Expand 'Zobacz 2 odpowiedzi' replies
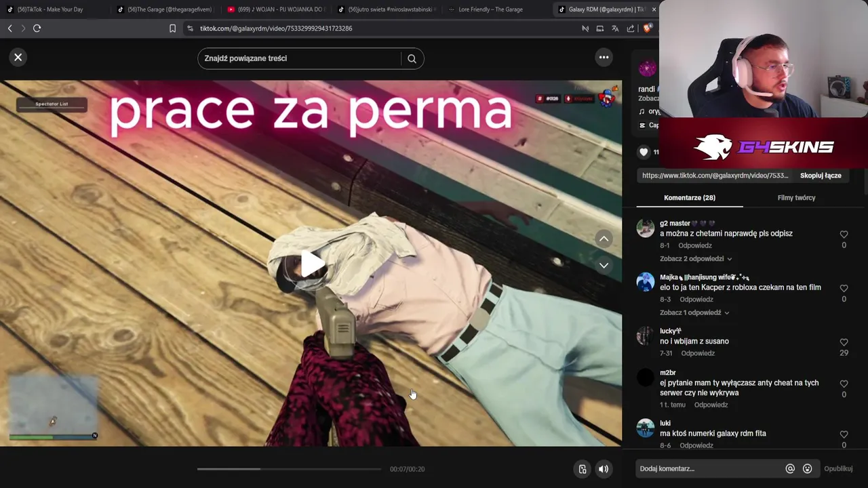This screenshot has width=868, height=488. [696, 259]
